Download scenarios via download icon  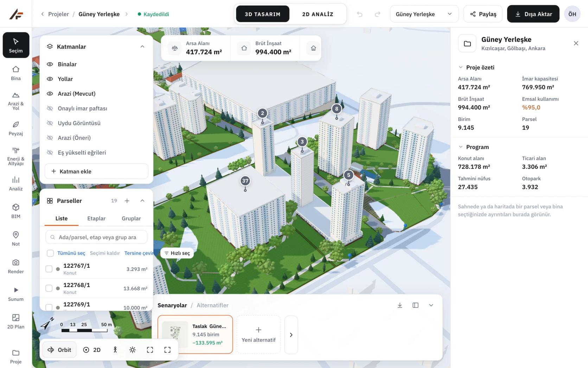[x=400, y=305]
